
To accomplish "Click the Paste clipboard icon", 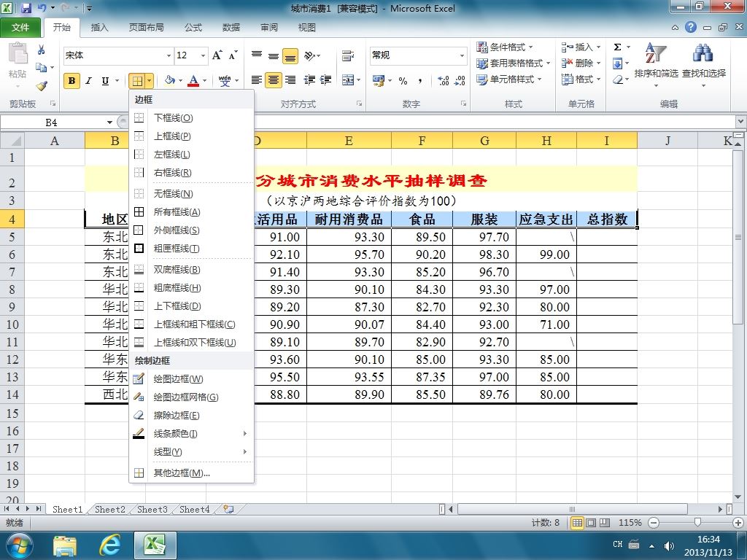I will [x=18, y=52].
